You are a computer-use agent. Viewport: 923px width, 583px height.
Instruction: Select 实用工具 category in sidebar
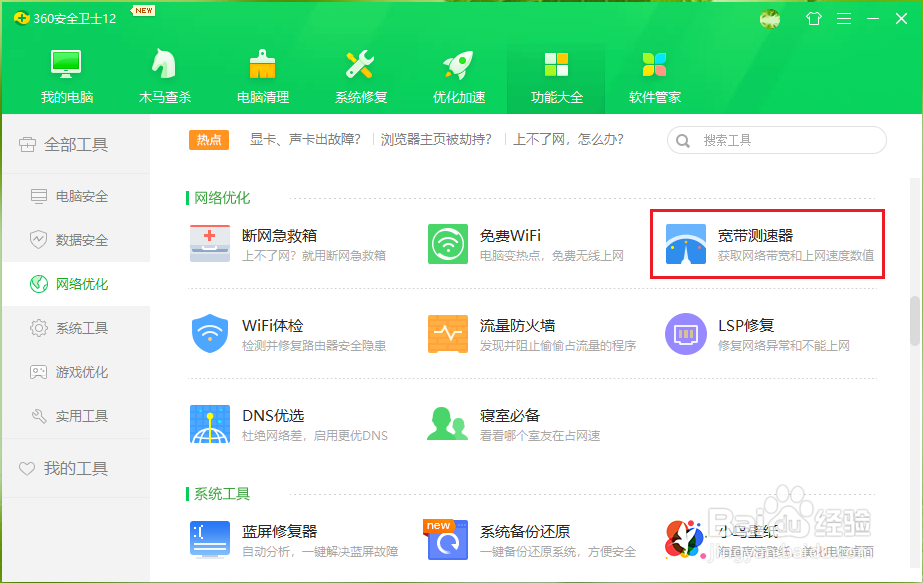click(76, 416)
